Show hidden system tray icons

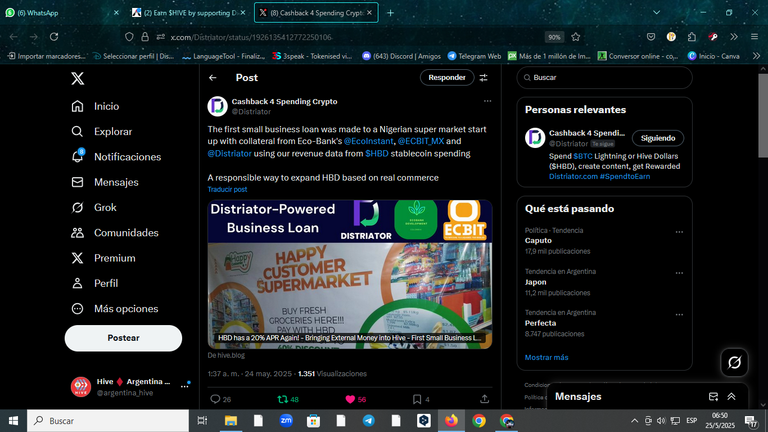[635, 421]
